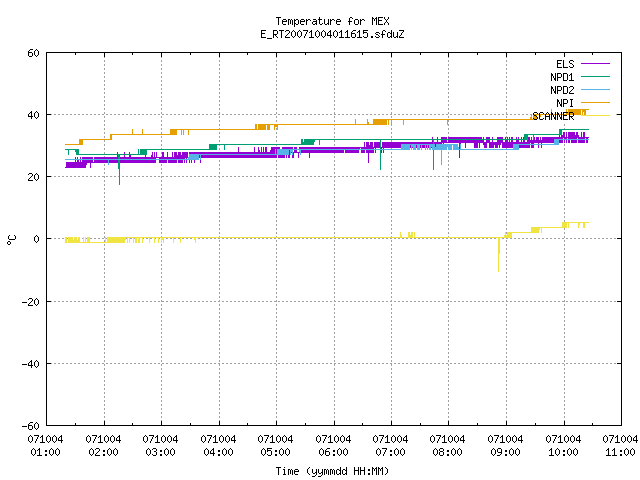Click the y-axis label 20
640x480 pixels.
pos(33,177)
